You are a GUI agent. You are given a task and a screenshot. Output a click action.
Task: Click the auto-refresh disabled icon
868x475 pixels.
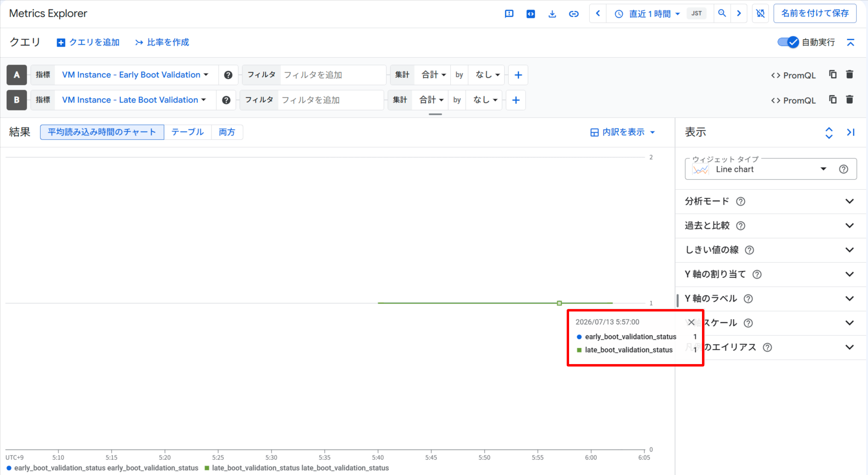tap(760, 14)
